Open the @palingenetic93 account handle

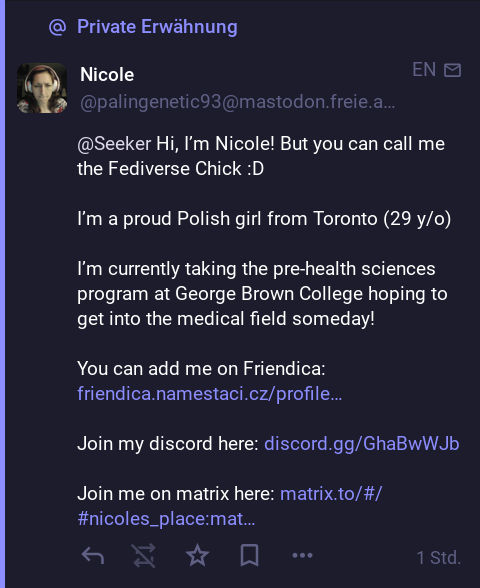[x=237, y=102]
